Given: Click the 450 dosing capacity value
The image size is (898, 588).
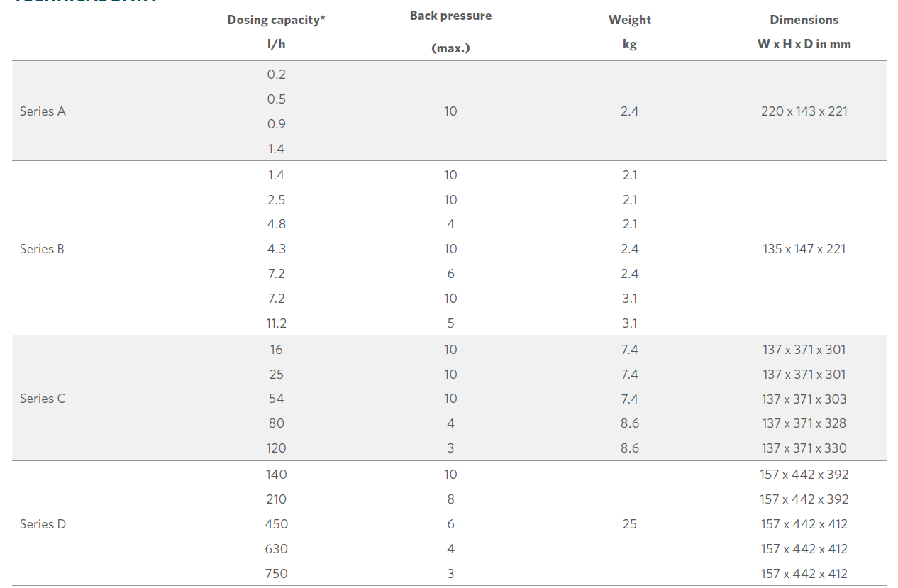Looking at the screenshot, I should click(277, 524).
